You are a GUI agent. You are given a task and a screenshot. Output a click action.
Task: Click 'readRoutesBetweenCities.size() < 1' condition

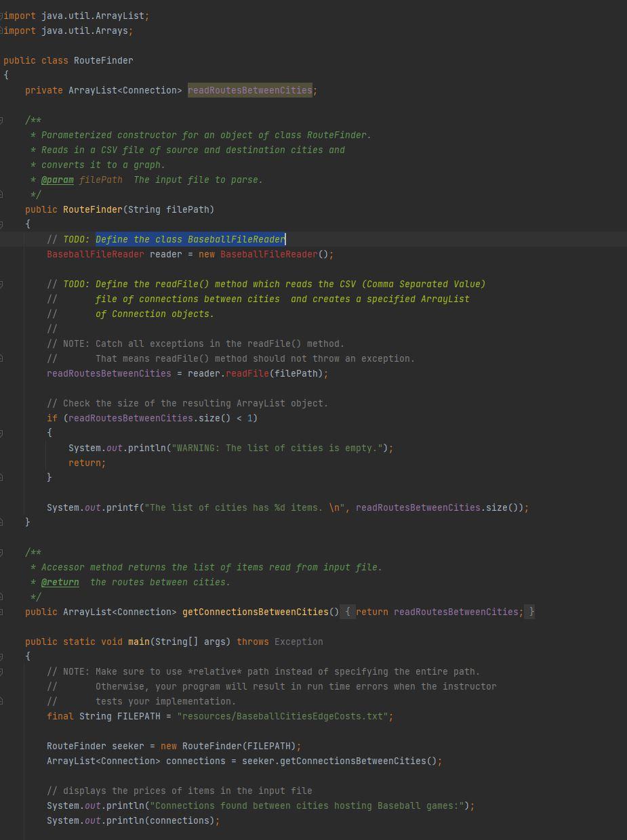point(161,418)
